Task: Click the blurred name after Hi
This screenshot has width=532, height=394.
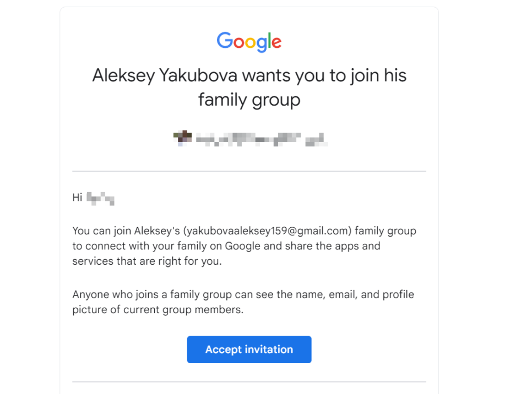Action: tap(100, 198)
